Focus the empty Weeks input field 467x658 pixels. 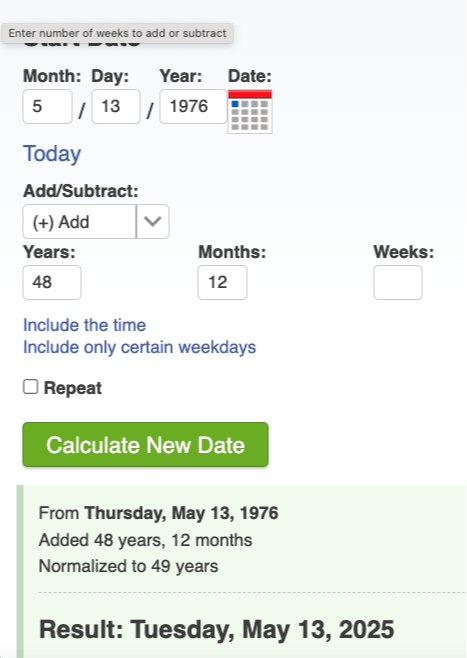point(398,282)
